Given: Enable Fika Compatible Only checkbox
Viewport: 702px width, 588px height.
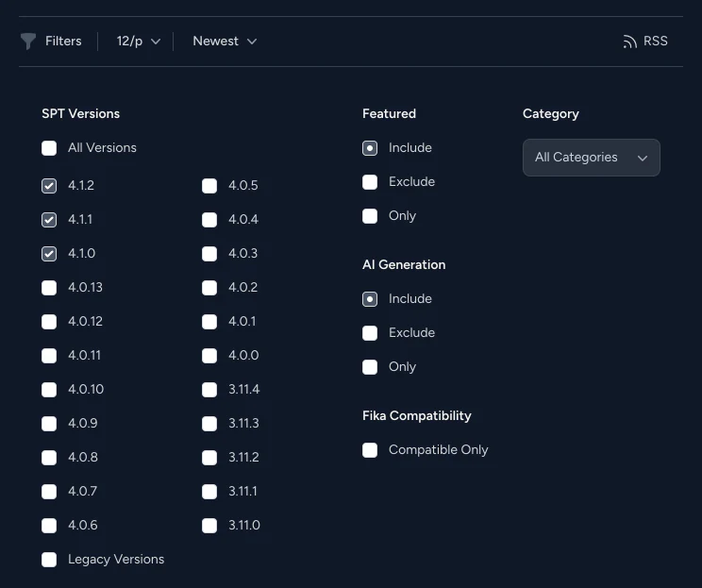Looking at the screenshot, I should point(370,450).
